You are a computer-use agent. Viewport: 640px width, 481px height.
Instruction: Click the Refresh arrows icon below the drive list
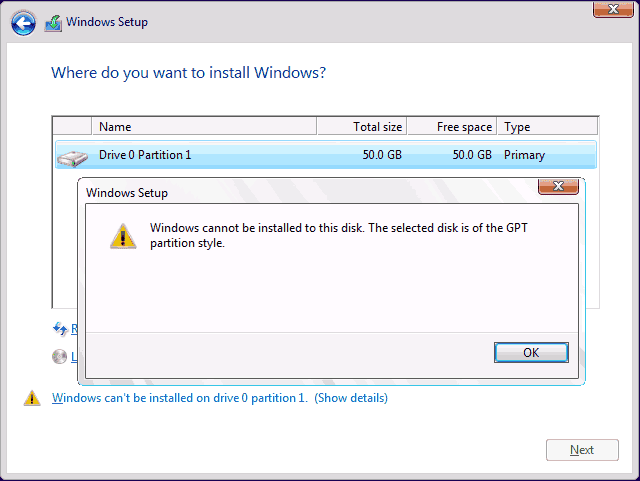point(60,328)
